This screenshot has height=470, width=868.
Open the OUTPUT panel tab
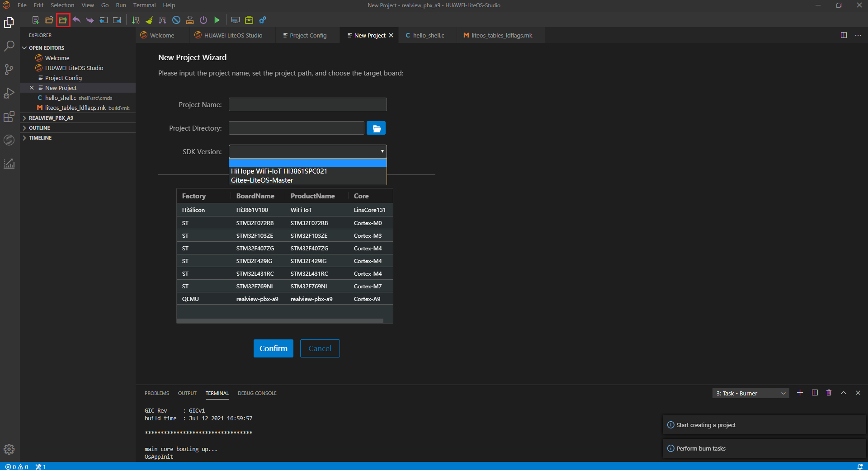[187, 393]
